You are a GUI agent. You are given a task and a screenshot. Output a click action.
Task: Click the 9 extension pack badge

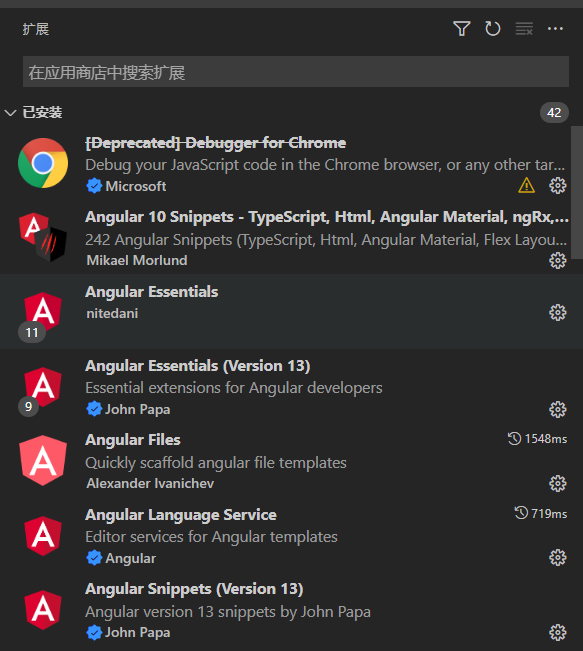28,406
